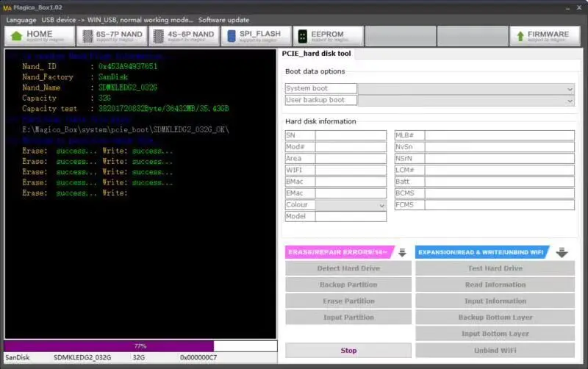Click the Input Partition button

[x=348, y=318]
